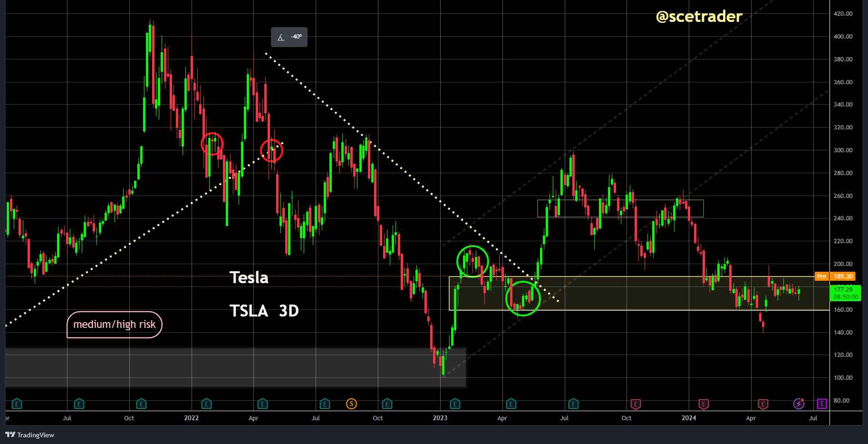
Task: Click the earnings marker just after 2022 starts
Action: tap(206, 404)
